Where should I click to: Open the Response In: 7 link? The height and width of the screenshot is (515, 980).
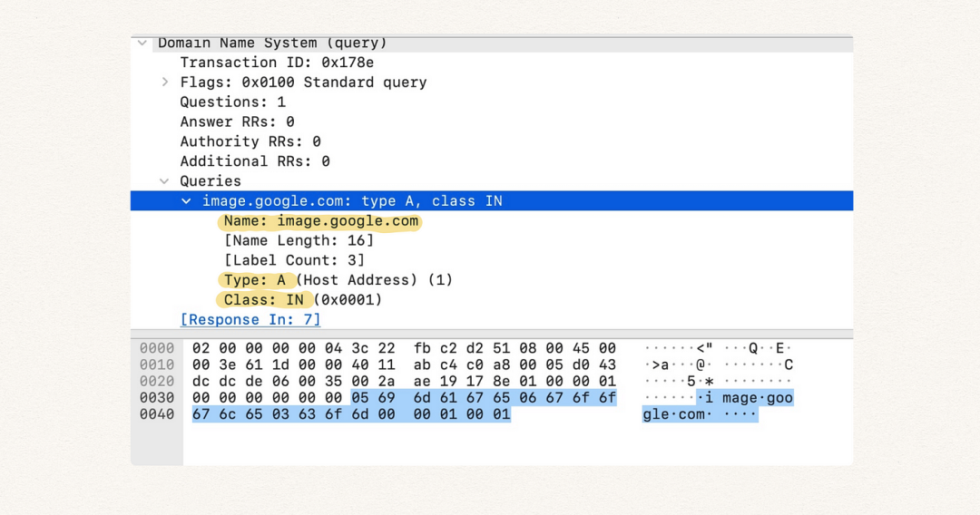(x=250, y=320)
